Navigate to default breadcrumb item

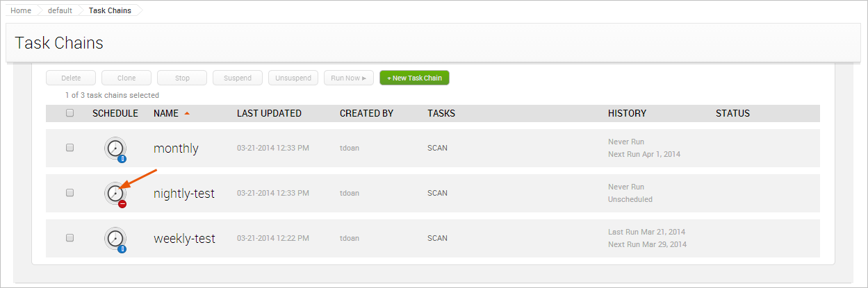tap(60, 10)
